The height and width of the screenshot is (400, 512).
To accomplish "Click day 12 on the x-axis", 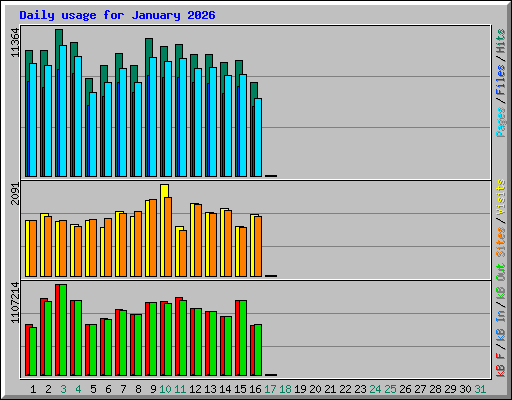I will pos(195,389).
